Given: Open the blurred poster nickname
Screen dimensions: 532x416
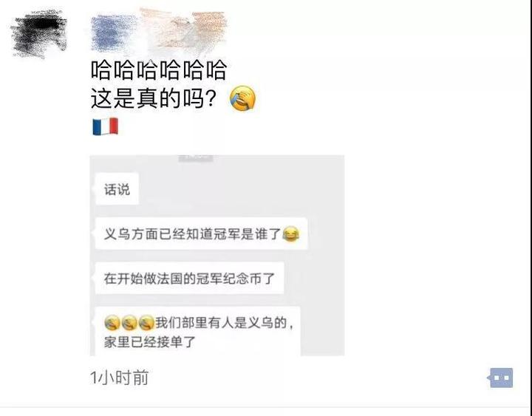Looking at the screenshot, I should click(x=159, y=30).
